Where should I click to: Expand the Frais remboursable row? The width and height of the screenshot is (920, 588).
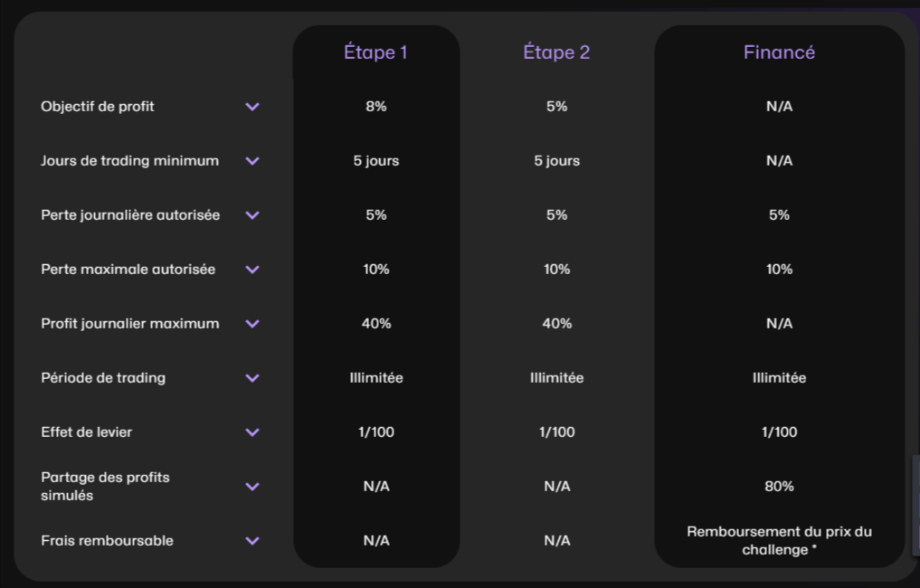click(x=252, y=540)
